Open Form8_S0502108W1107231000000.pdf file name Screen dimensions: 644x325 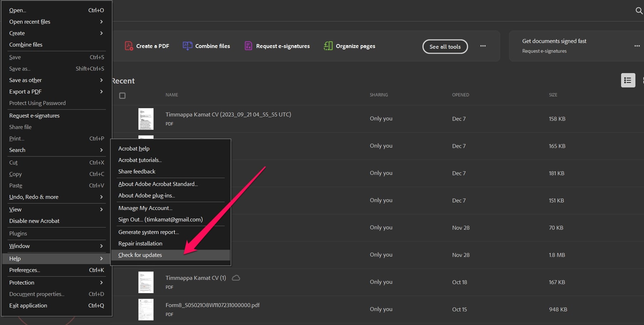pos(213,305)
